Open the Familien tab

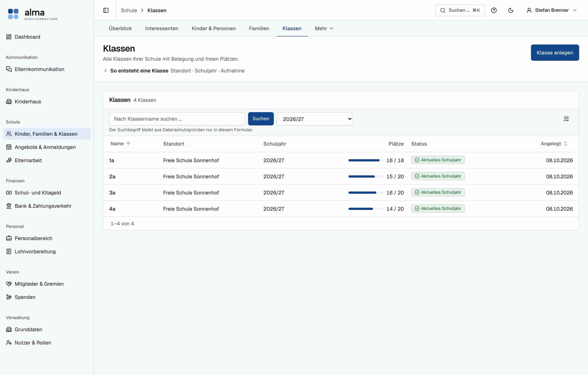click(259, 28)
